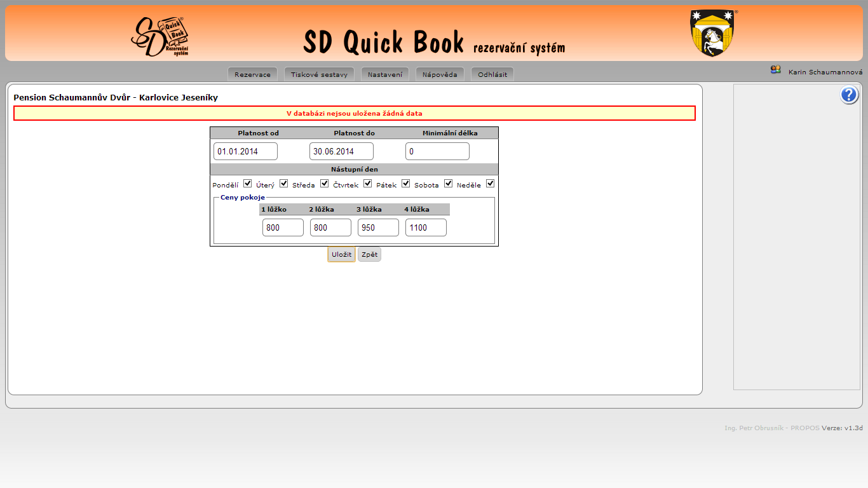Viewport: 868px width, 488px height.
Task: Uncheck the Neděle checkbox
Action: (x=490, y=184)
